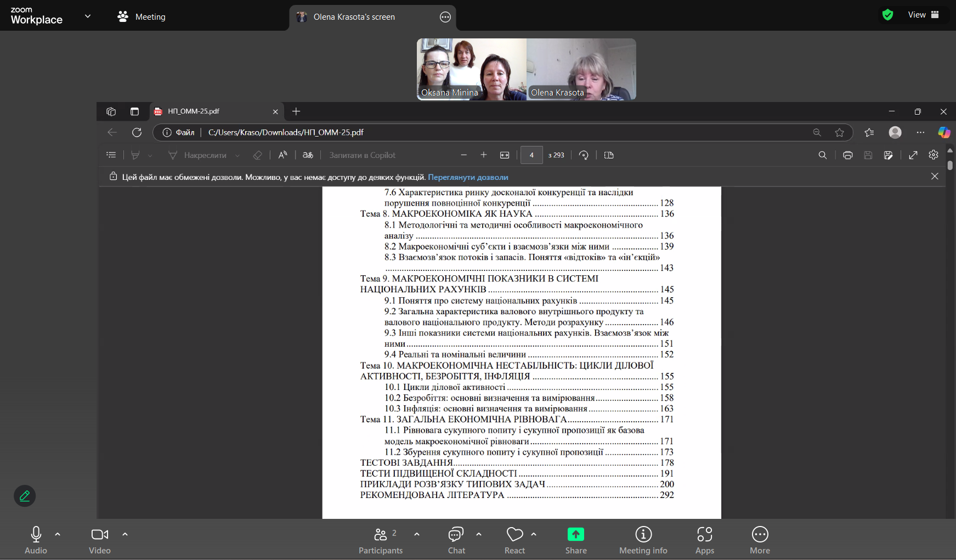The width and height of the screenshot is (956, 560).
Task: Open the favorites list icon
Action: tap(869, 132)
